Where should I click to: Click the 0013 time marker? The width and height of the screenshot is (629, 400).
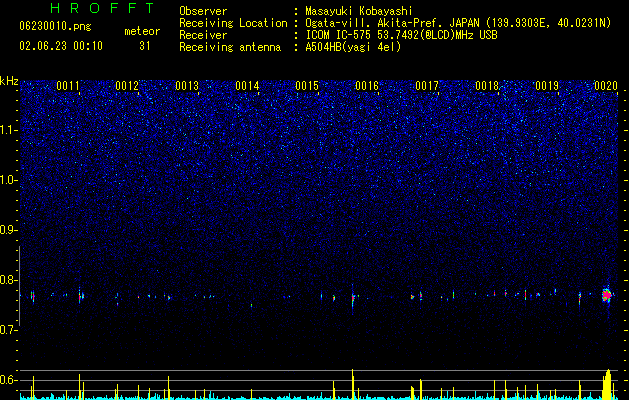pyautogui.click(x=187, y=86)
